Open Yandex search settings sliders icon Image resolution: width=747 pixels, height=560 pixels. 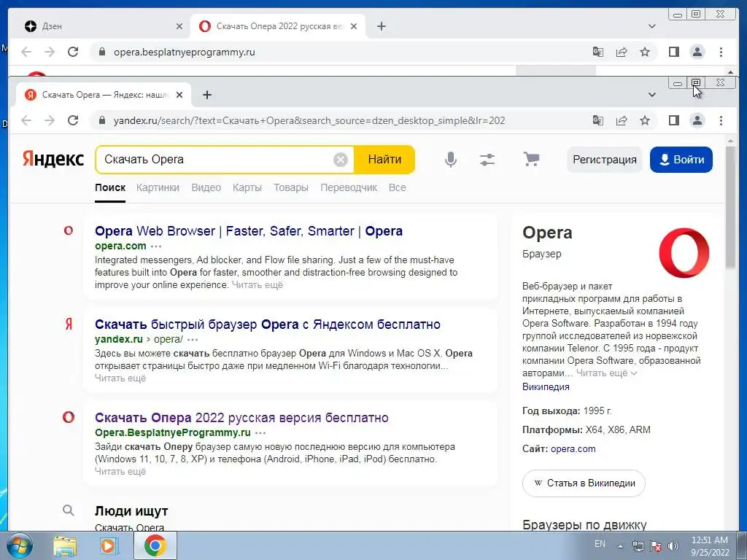(x=487, y=160)
